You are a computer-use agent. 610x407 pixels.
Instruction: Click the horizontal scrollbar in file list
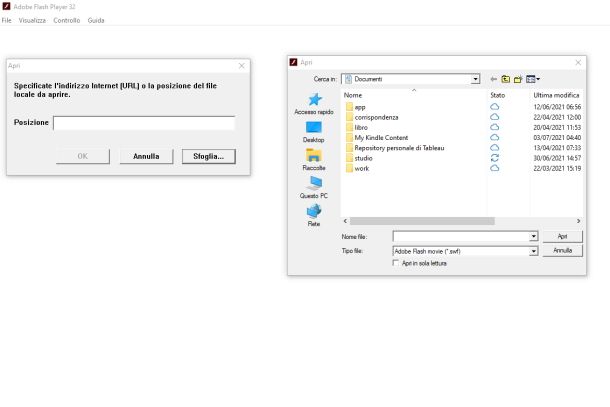pyautogui.click(x=422, y=221)
